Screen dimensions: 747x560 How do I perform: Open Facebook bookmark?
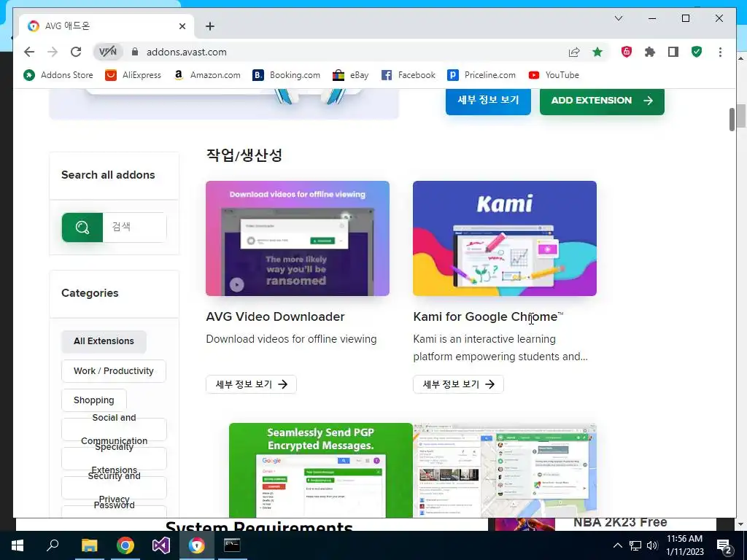pyautogui.click(x=409, y=75)
